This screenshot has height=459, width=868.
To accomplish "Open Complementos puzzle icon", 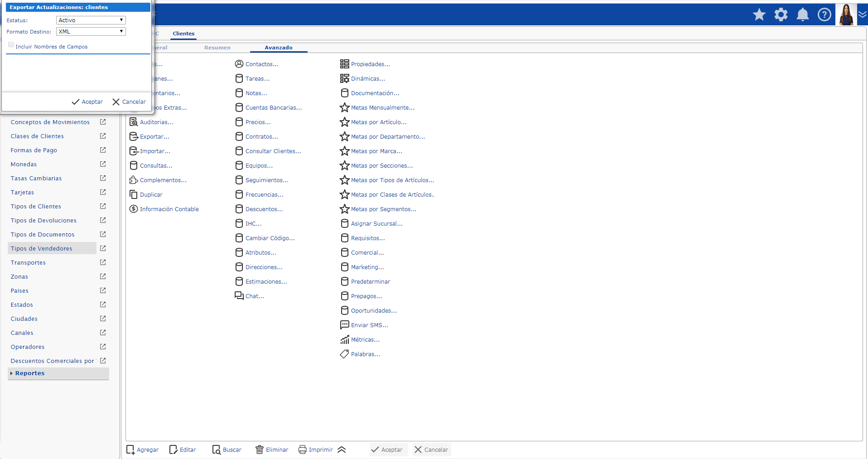I will (x=134, y=180).
